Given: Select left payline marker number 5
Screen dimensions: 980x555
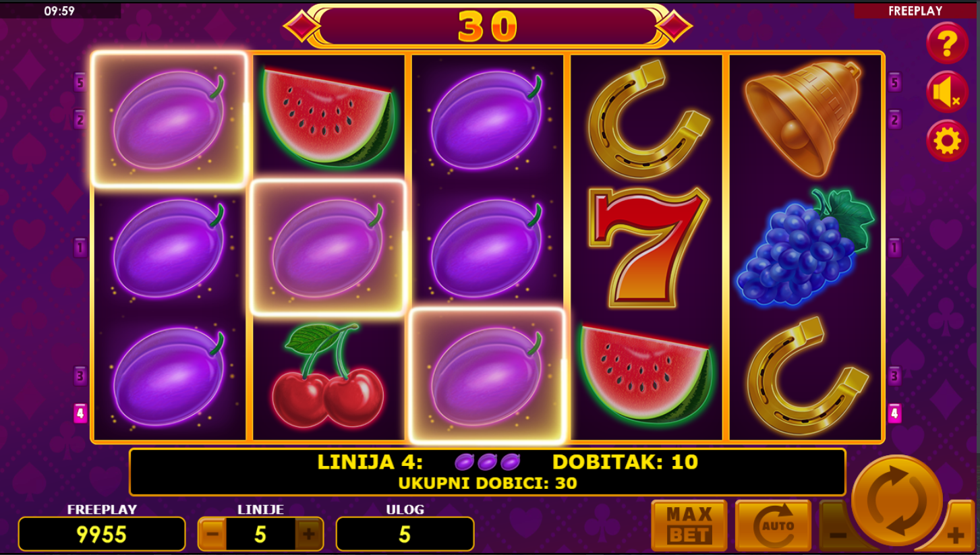Looking at the screenshot, I should (80, 82).
